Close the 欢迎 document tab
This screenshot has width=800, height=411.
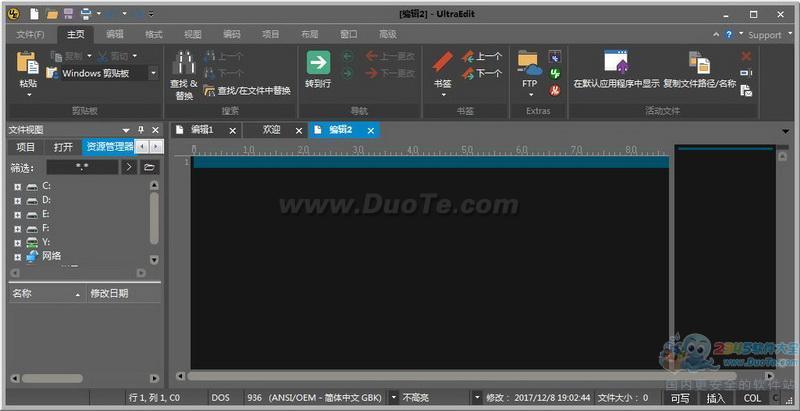299,131
